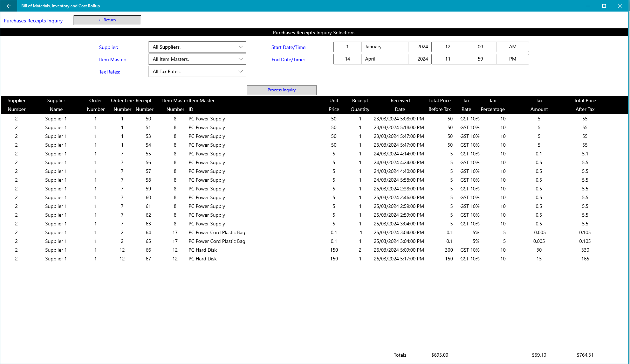Select the start date day field
Viewport: 630px width, 364px height.
pos(347,47)
